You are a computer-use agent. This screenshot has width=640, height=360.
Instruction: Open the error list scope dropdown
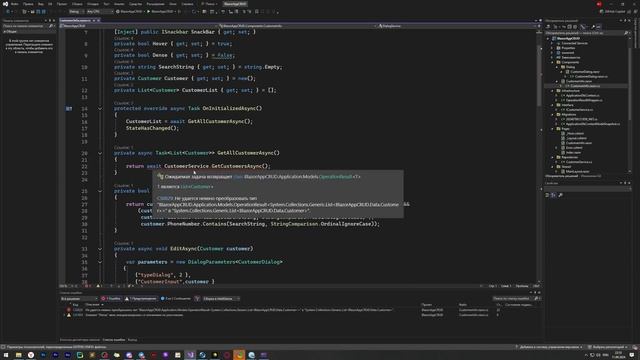[79, 299]
